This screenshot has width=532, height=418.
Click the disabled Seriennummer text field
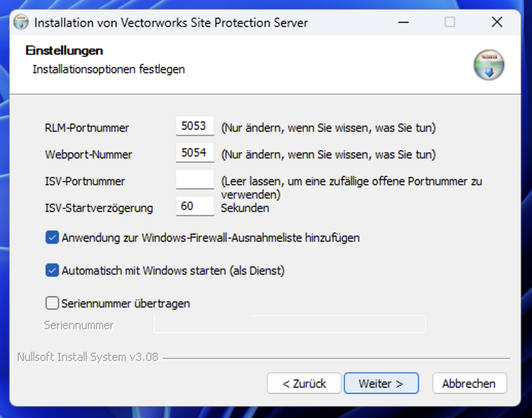(289, 324)
